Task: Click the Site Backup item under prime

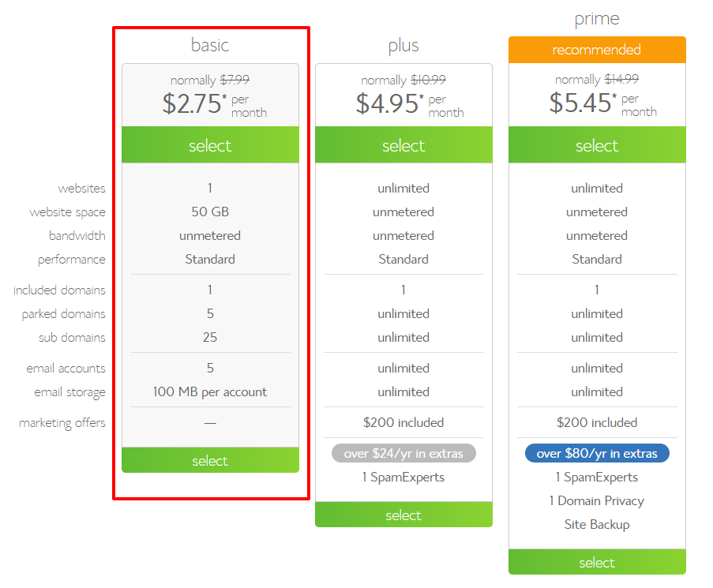Action: (596, 524)
